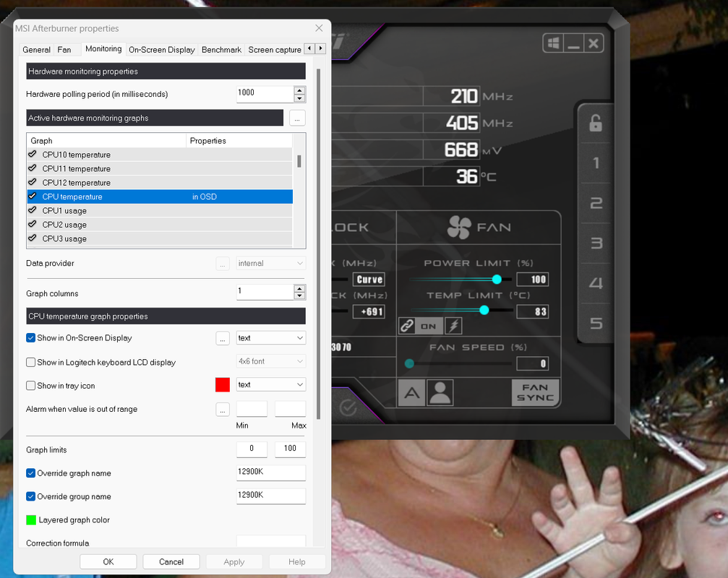The height and width of the screenshot is (578, 728).
Task: Click the link power and temp limit icon
Action: tap(407, 326)
